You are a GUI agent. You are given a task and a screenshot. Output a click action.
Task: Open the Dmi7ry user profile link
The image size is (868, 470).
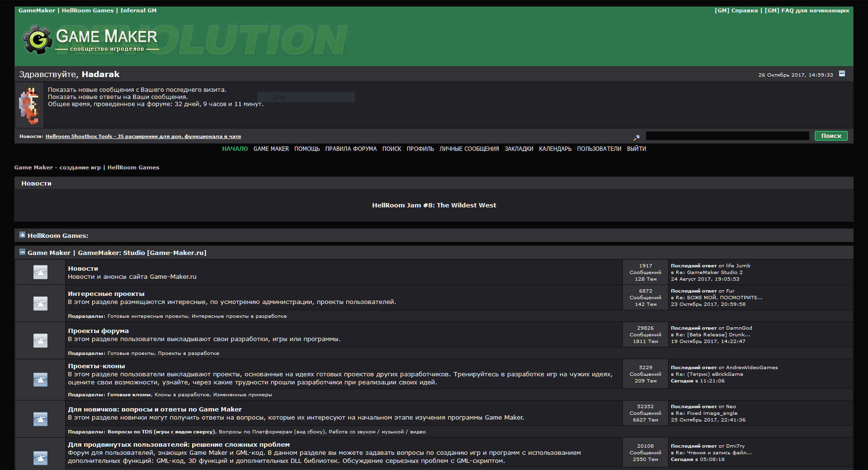point(735,446)
